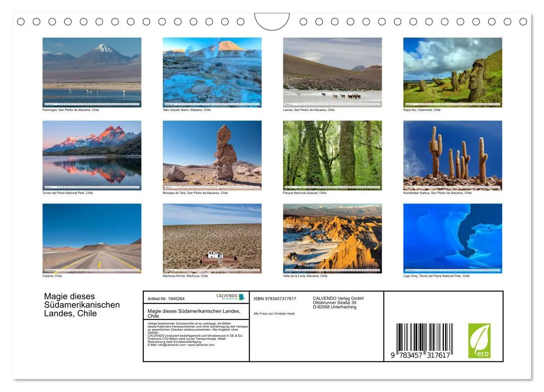Select the Torres del Paine National Park photo

point(92,153)
